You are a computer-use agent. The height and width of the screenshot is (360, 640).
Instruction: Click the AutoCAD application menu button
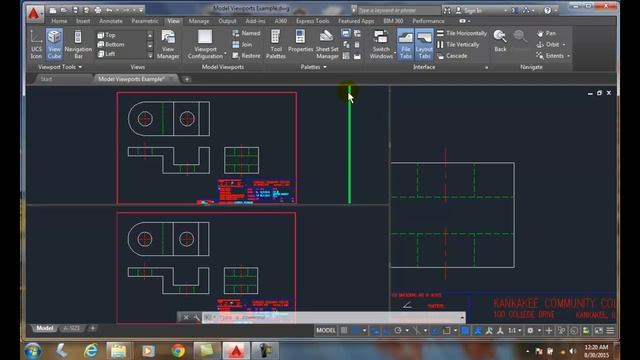[x=34, y=13]
